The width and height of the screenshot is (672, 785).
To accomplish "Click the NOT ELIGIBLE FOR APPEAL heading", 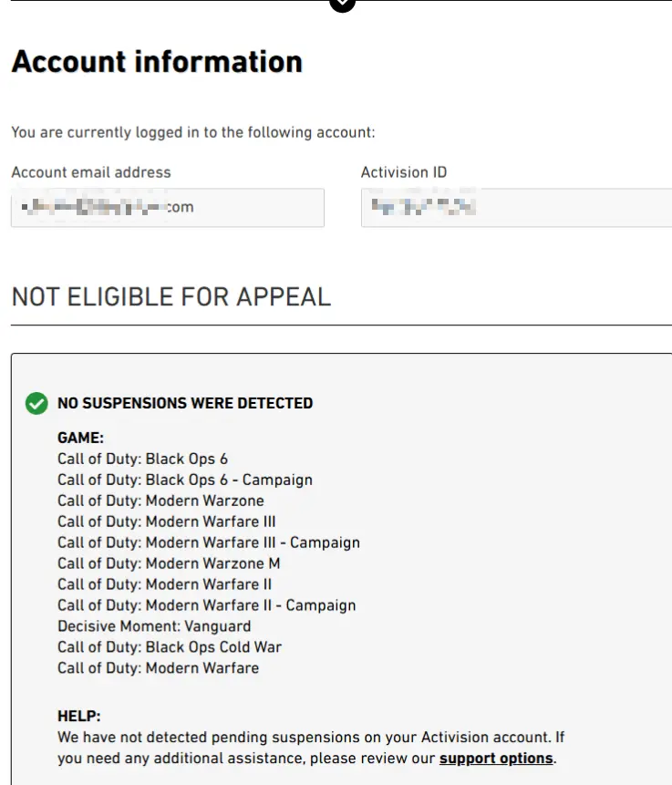I will tap(171, 296).
